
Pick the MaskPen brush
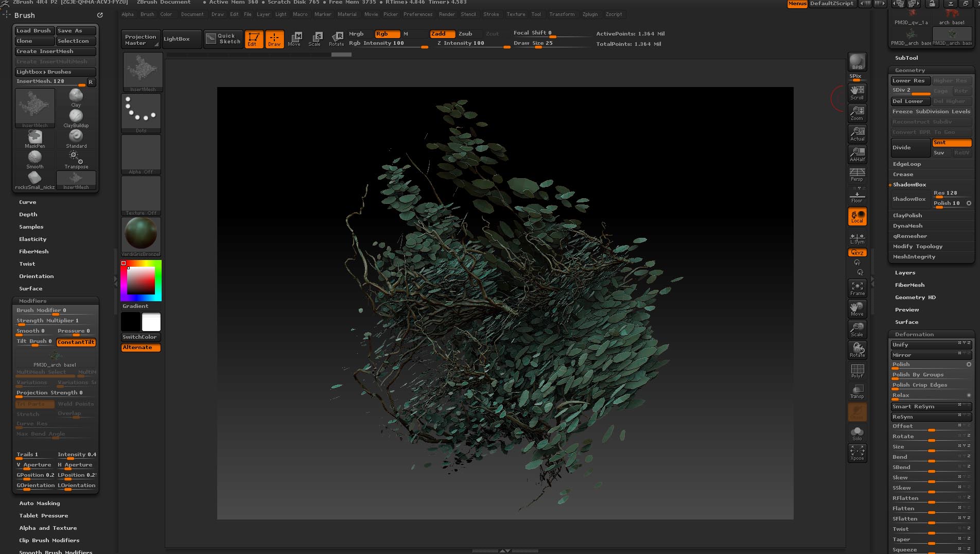point(35,138)
